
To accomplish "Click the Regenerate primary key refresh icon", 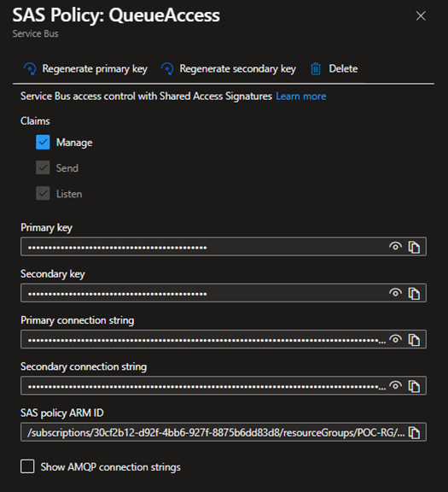I will pyautogui.click(x=30, y=68).
